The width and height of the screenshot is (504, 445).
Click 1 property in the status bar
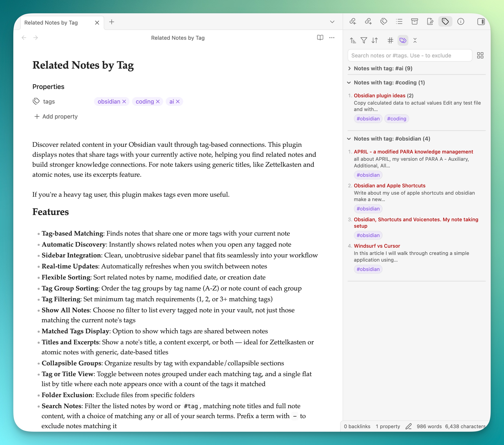[388, 426]
